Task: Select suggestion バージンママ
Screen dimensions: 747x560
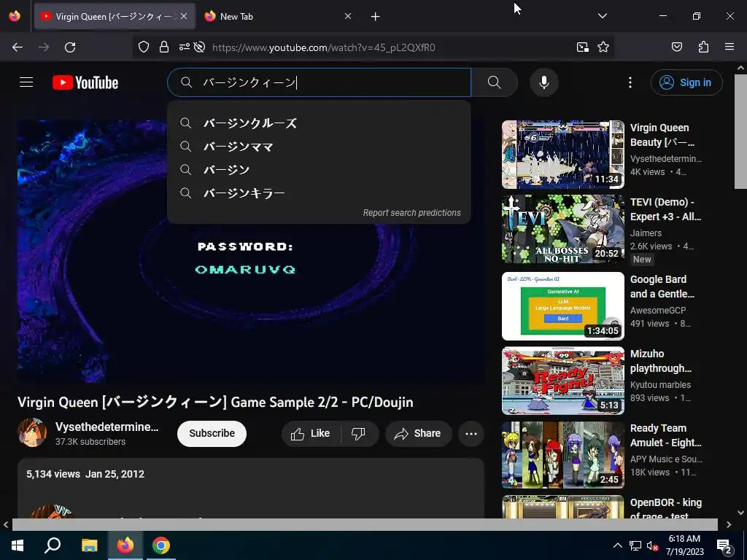Action: (320, 146)
